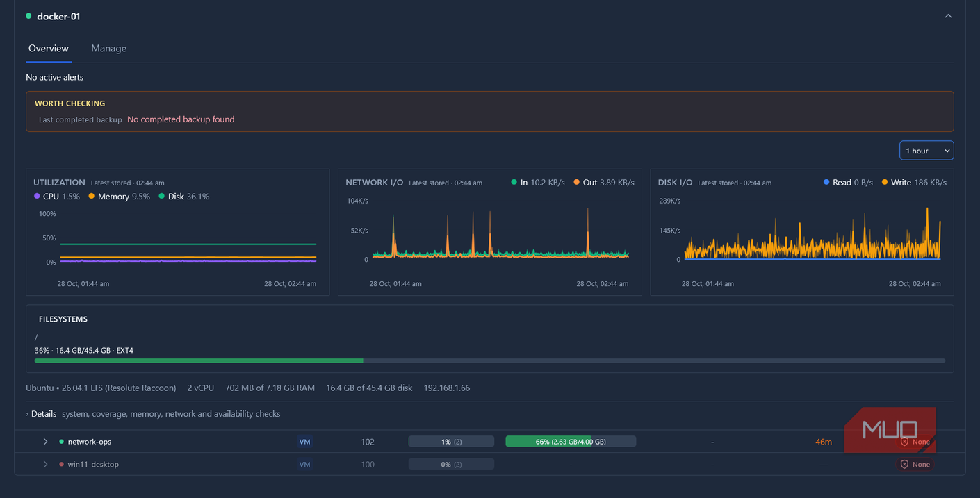Click the 0% CPU bar of win11-desktop
This screenshot has width=980, height=498.
pos(451,464)
